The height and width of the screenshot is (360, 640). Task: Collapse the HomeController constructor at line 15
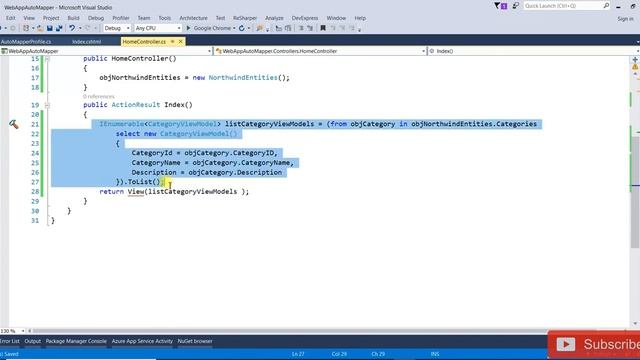[x=47, y=59]
